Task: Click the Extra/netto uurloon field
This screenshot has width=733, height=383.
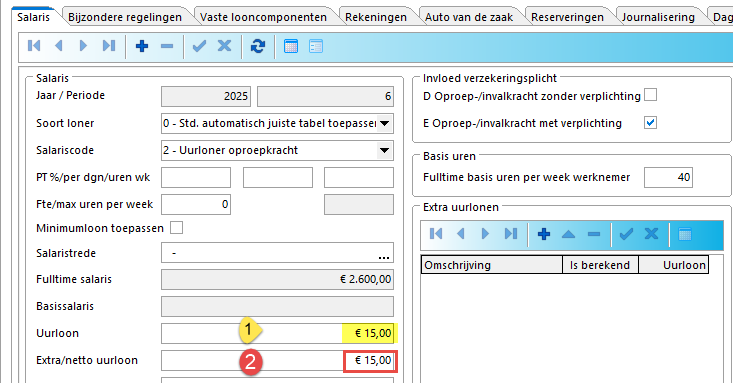Action: tap(278, 361)
